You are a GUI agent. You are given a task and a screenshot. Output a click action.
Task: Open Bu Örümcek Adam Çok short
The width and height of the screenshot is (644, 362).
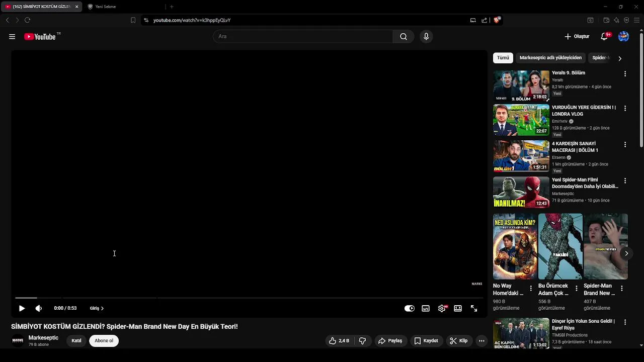560,246
